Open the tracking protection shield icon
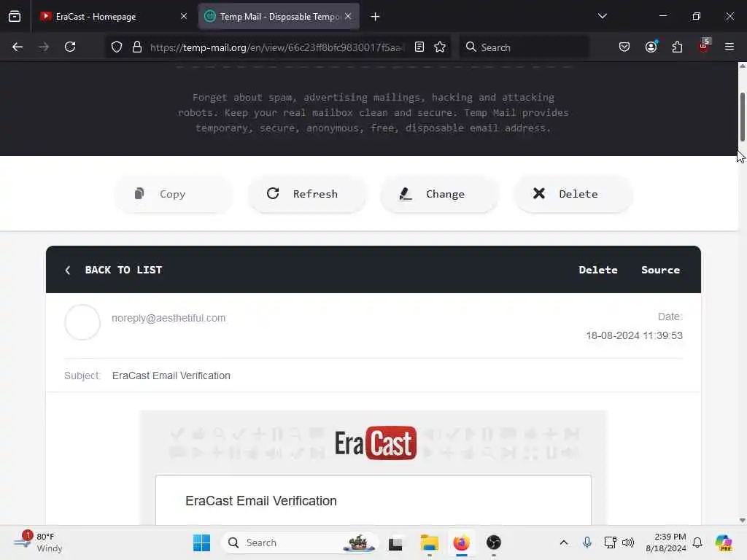This screenshot has height=560, width=747. coord(117,47)
